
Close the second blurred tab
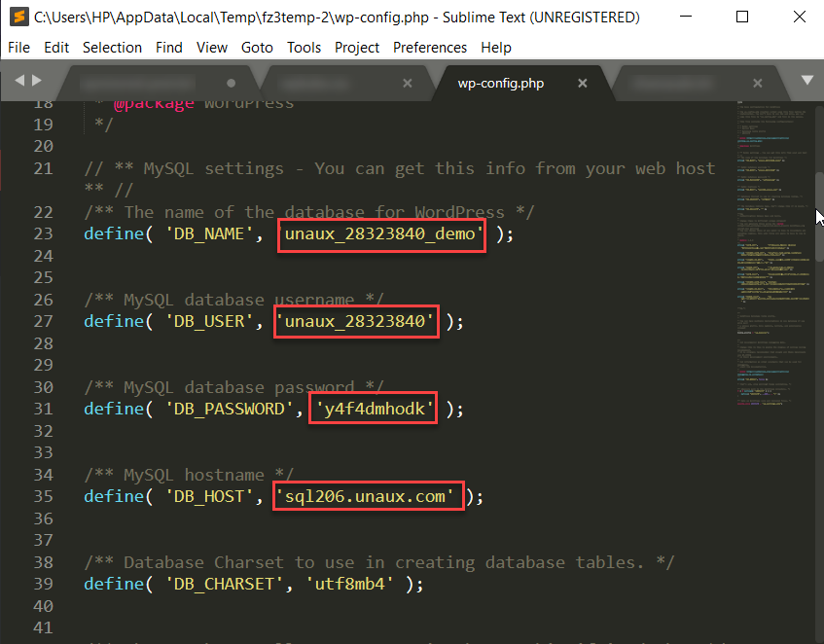click(x=408, y=83)
